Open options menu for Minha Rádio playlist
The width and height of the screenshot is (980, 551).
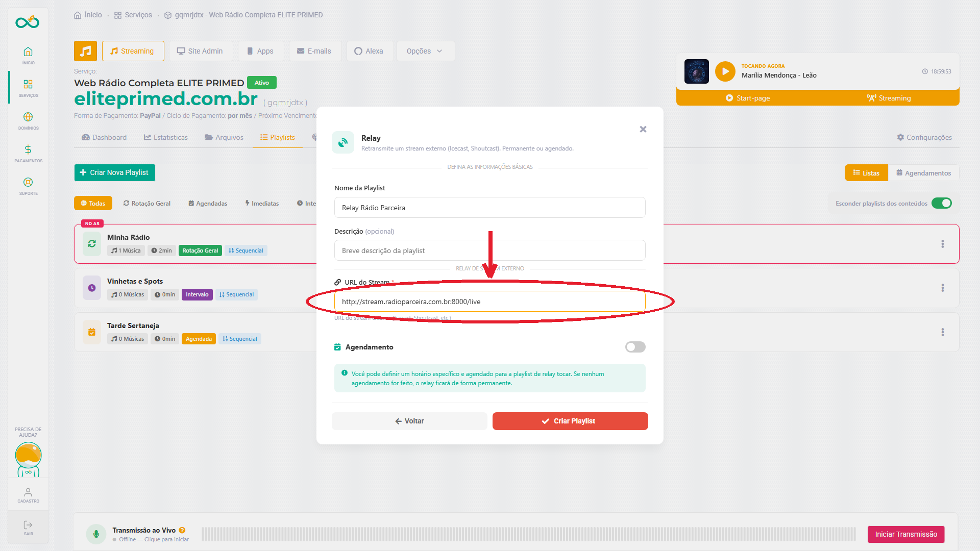click(943, 244)
